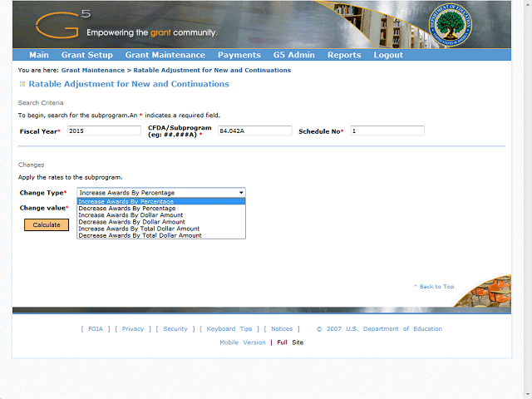The height and width of the screenshot is (399, 532).
Task: Jump using the Back to Top link
Action: point(434,286)
